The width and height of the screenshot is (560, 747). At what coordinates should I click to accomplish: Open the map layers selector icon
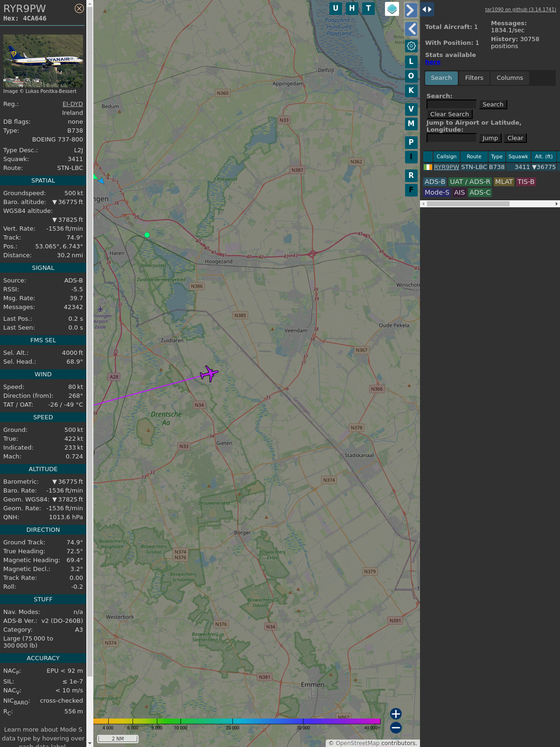point(392,9)
